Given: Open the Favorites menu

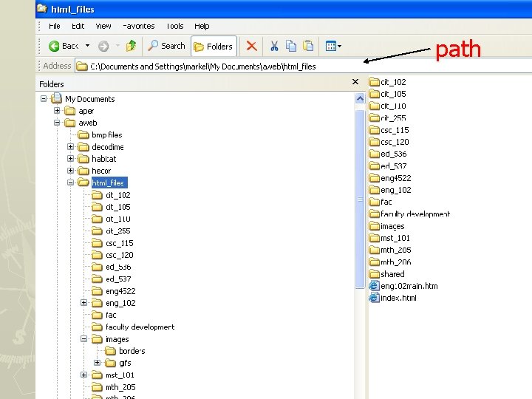Looking at the screenshot, I should point(138,26).
